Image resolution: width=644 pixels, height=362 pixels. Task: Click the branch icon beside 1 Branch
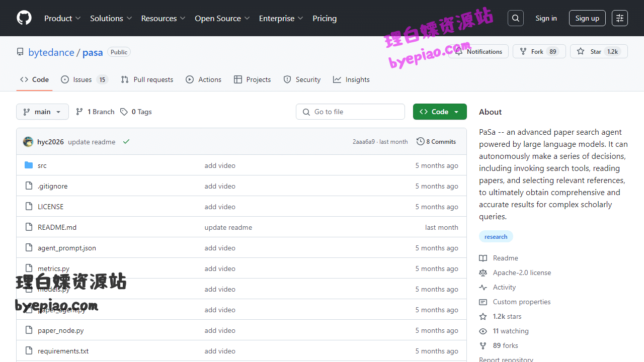[x=79, y=112]
